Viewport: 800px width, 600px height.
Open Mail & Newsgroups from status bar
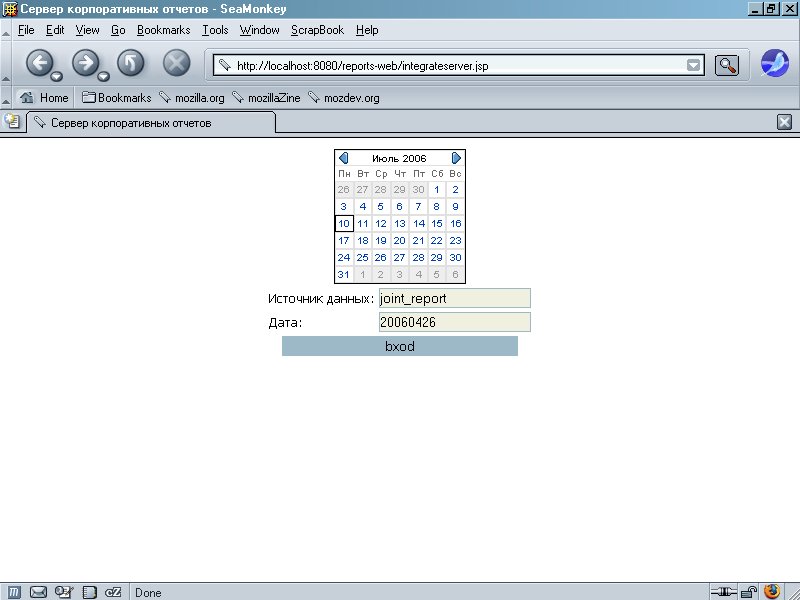coord(38,592)
